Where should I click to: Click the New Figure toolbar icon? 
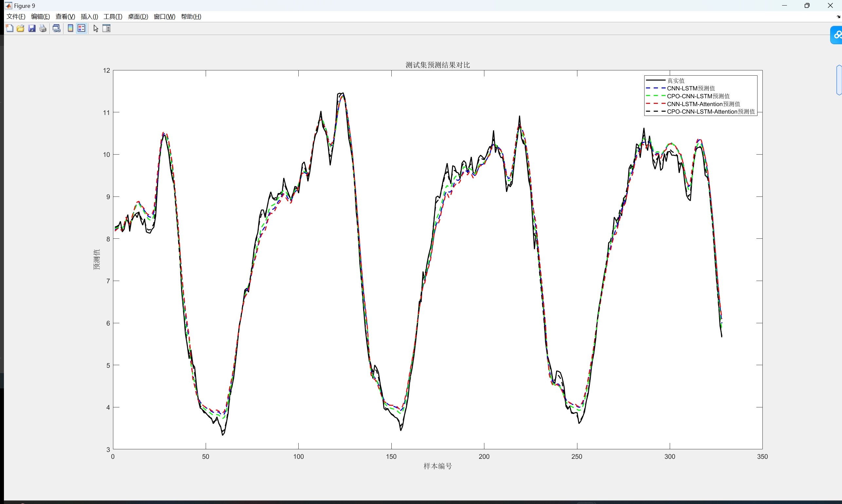pyautogui.click(x=9, y=28)
